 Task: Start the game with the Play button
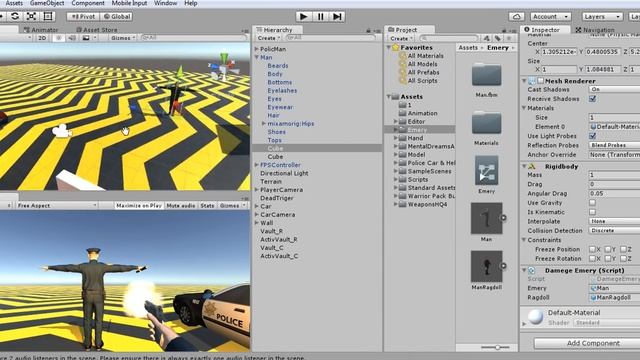[303, 16]
